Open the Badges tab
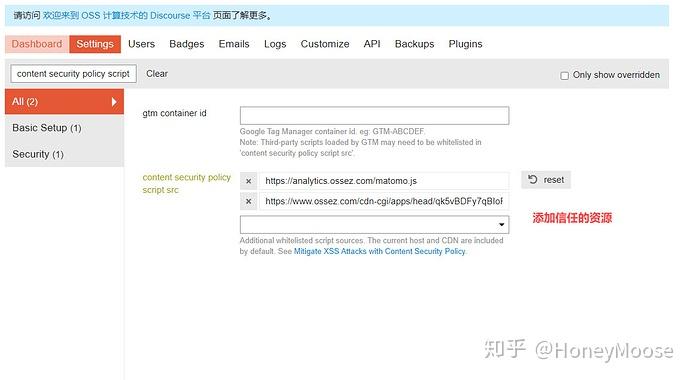Viewport: 690px width, 380px height. click(x=187, y=44)
